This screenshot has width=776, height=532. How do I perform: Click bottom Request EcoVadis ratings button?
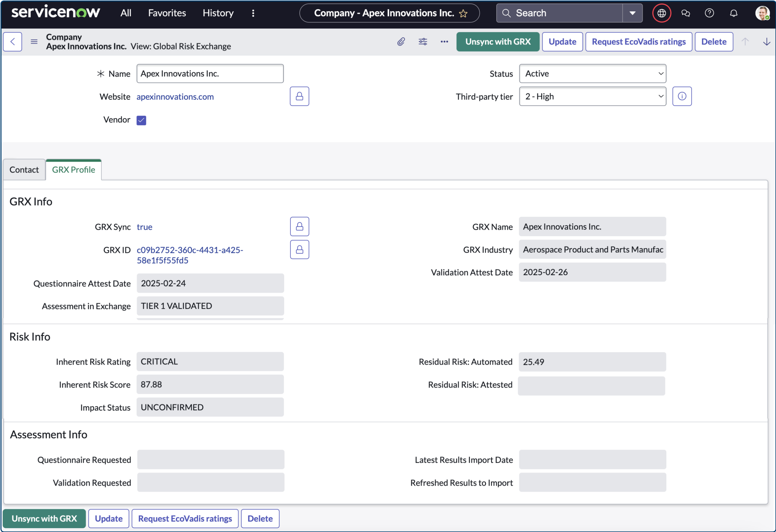click(185, 519)
